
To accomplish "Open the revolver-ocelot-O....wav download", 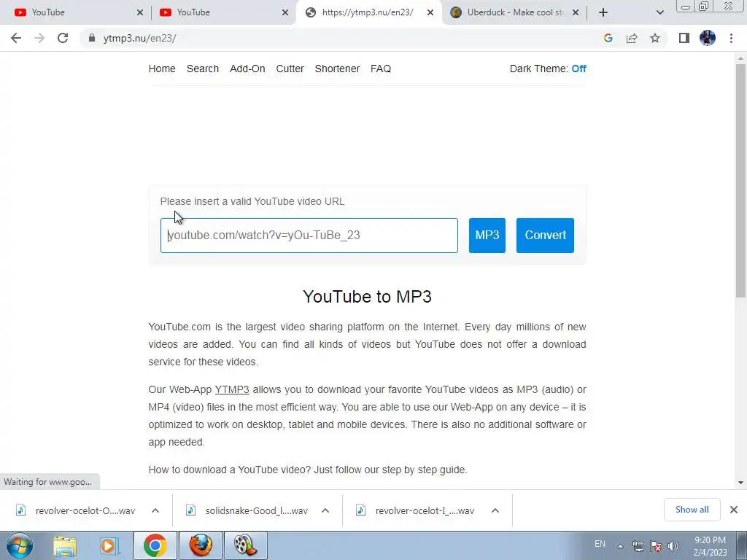I will coord(76,510).
